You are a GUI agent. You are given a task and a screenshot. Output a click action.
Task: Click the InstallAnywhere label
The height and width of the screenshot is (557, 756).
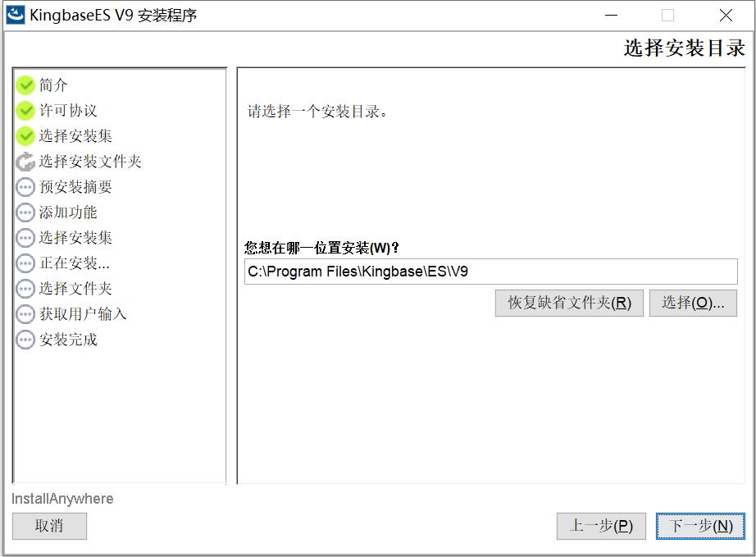click(62, 499)
